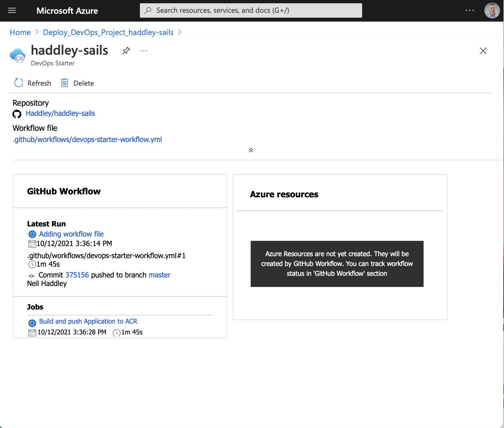This screenshot has height=428, width=504.
Task: Click the search magnifier icon
Action: tap(148, 10)
